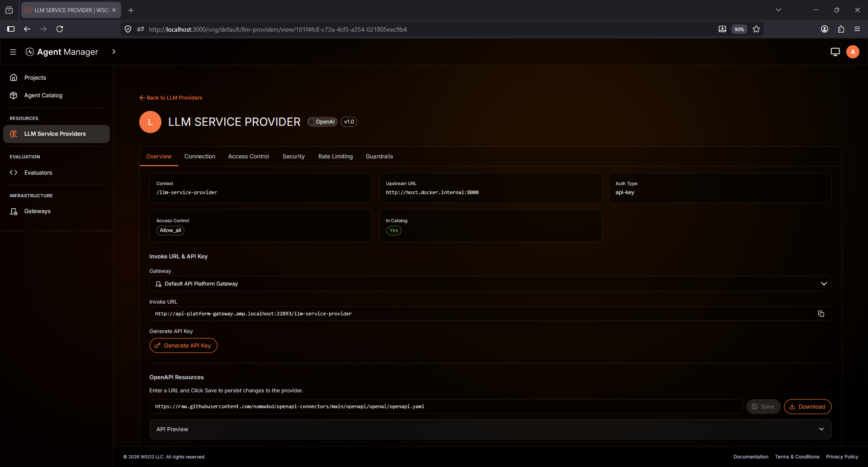Image resolution: width=868 pixels, height=467 pixels.
Task: Open the hamburger navigation menu
Action: (13, 52)
